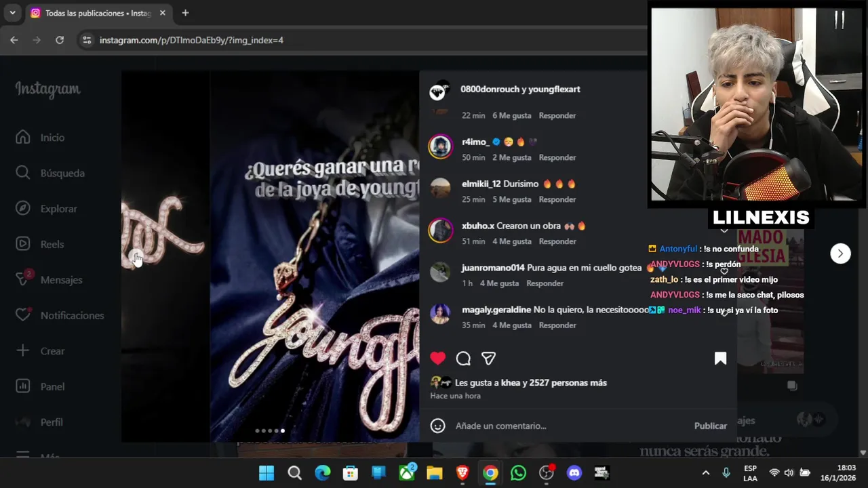The height and width of the screenshot is (488, 868).
Task: Open a new browser tab
Action: (185, 13)
